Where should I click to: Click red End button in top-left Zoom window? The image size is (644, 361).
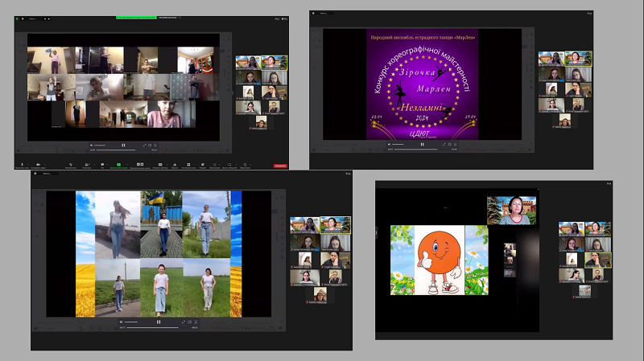tap(280, 166)
